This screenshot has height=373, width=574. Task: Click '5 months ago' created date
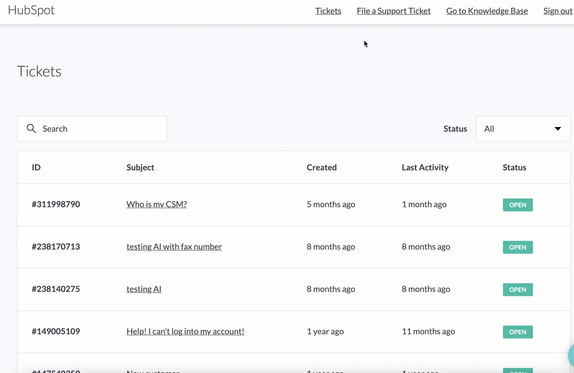(x=331, y=204)
